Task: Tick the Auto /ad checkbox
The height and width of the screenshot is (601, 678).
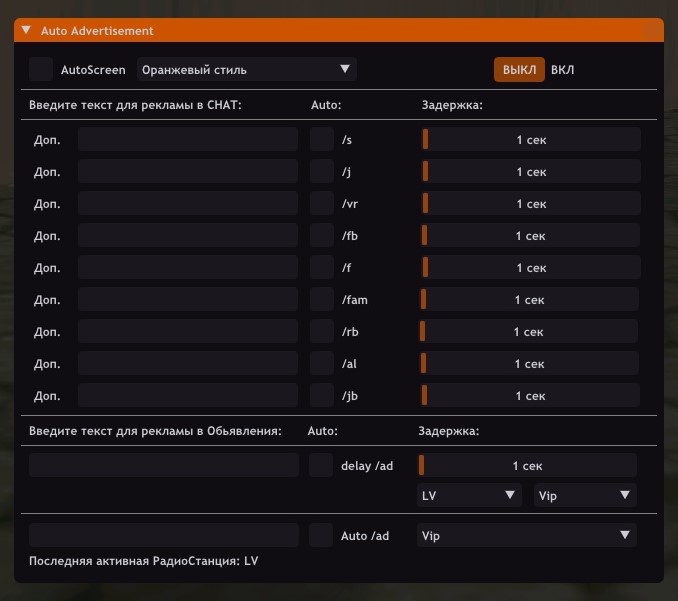Action: 321,536
